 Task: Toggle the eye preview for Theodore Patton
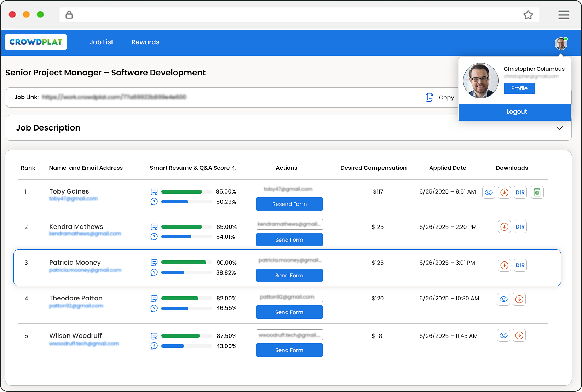click(x=503, y=299)
